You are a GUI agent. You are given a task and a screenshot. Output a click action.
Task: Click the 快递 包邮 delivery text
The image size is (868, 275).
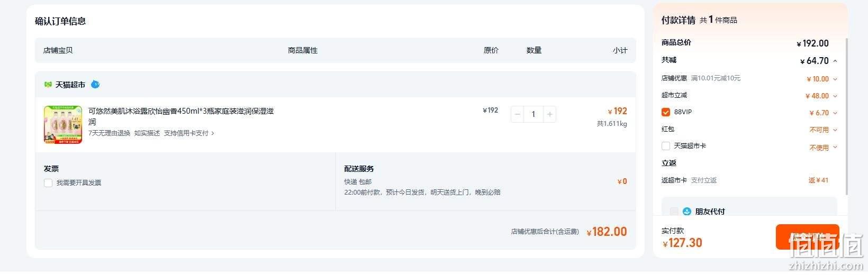(x=358, y=182)
